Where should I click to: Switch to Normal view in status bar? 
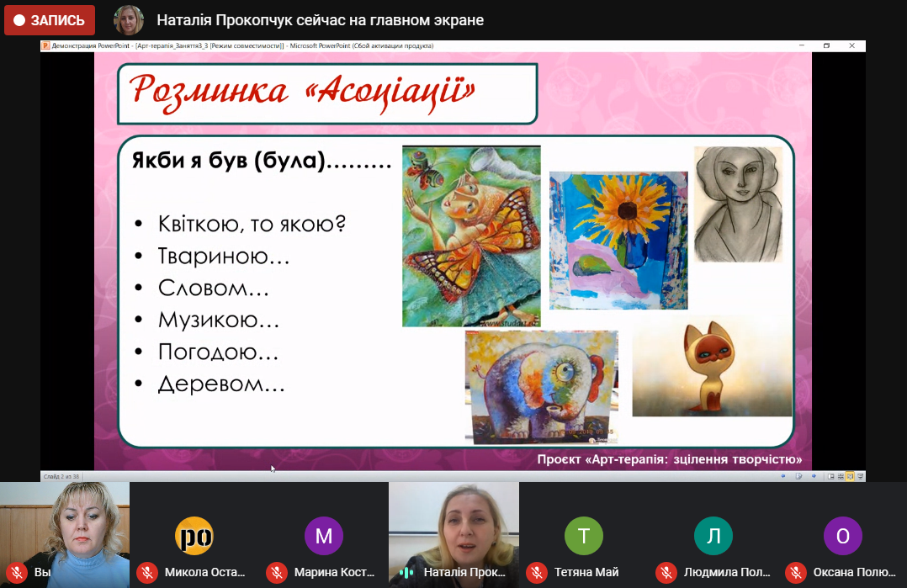click(x=830, y=476)
